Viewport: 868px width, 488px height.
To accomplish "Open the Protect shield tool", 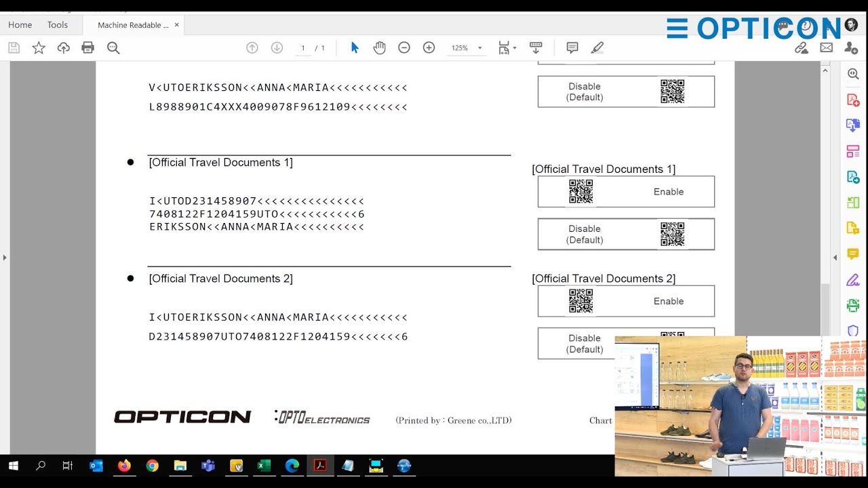I will pos(853,331).
